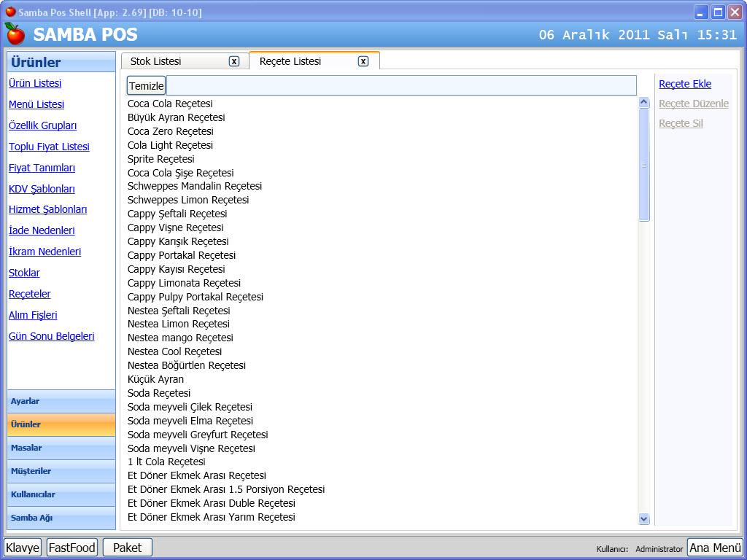Open KDV Şablonları in sidebar

point(42,189)
